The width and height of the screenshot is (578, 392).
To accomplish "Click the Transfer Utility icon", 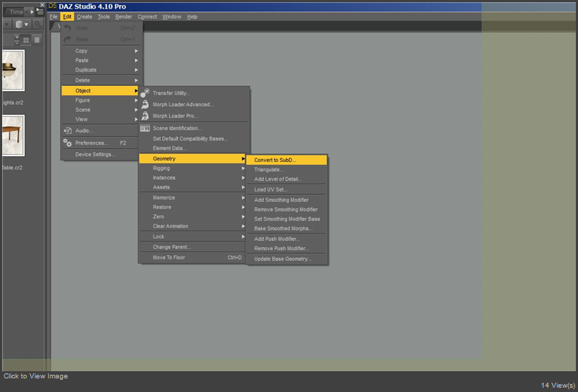I will [145, 93].
